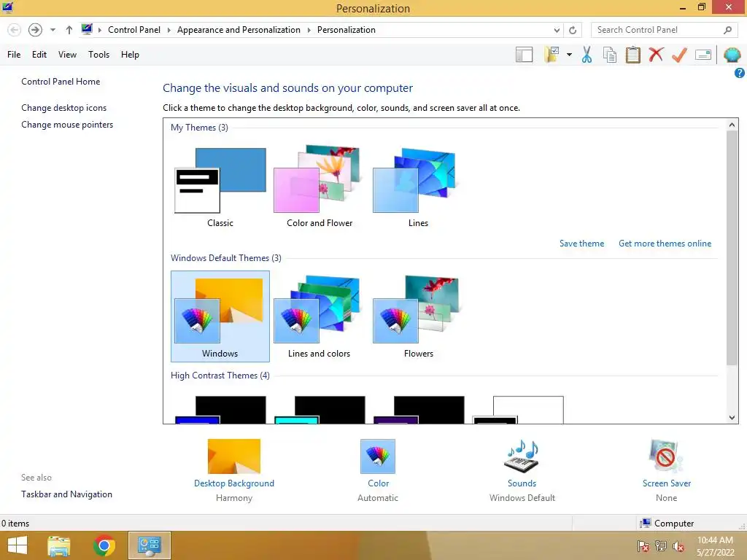
Task: Open the Tools menu
Action: 98,55
